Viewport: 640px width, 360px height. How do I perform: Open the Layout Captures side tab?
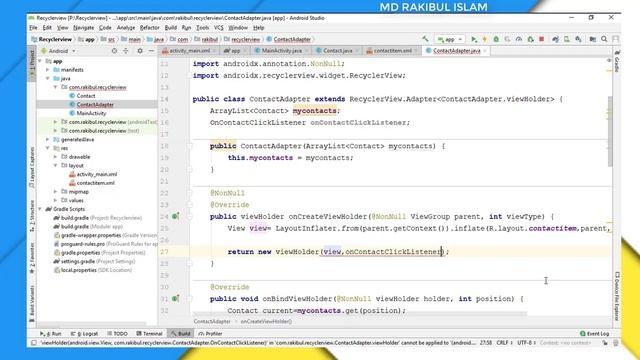click(32, 168)
